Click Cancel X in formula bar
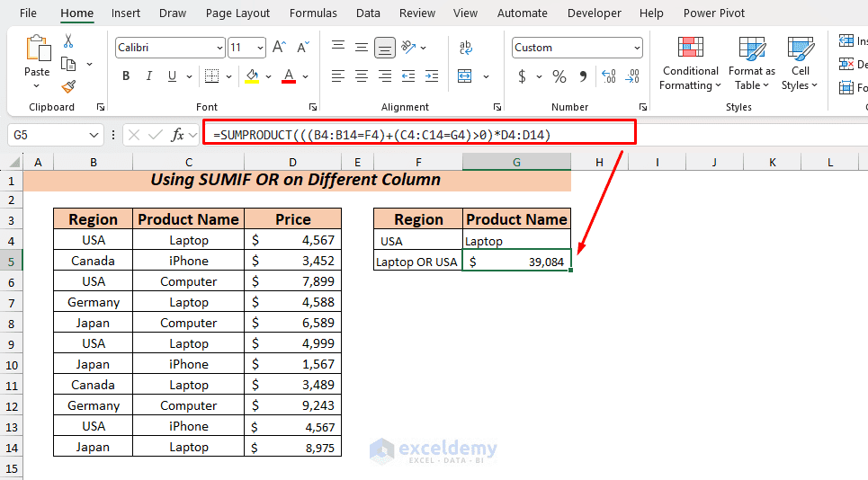This screenshot has height=480, width=868. pos(133,135)
